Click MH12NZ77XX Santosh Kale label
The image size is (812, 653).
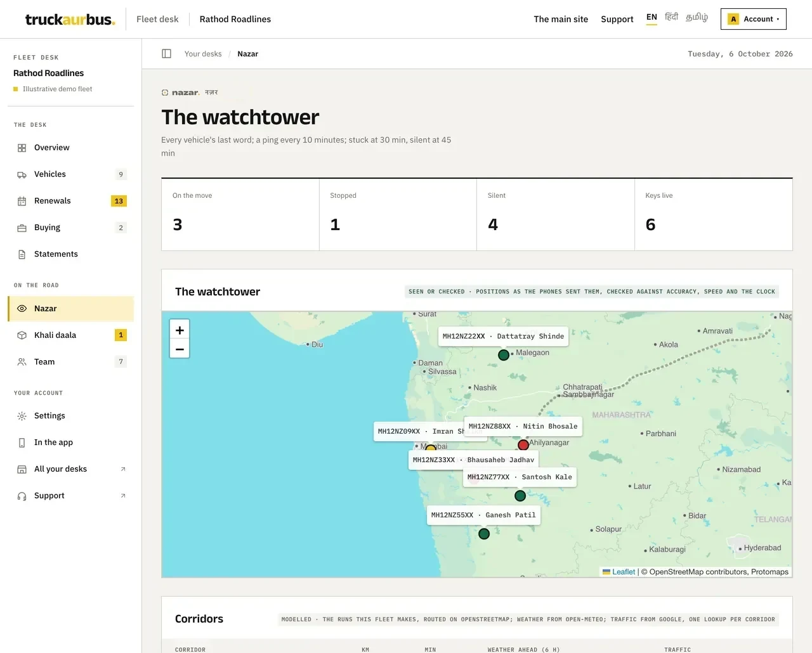pyautogui.click(x=520, y=477)
